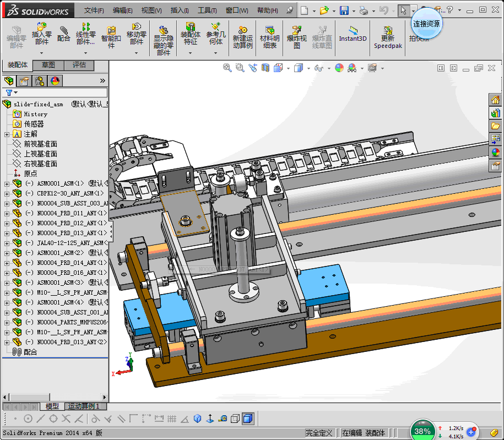
Task: Open the 工具(T) menu
Action: point(207,10)
